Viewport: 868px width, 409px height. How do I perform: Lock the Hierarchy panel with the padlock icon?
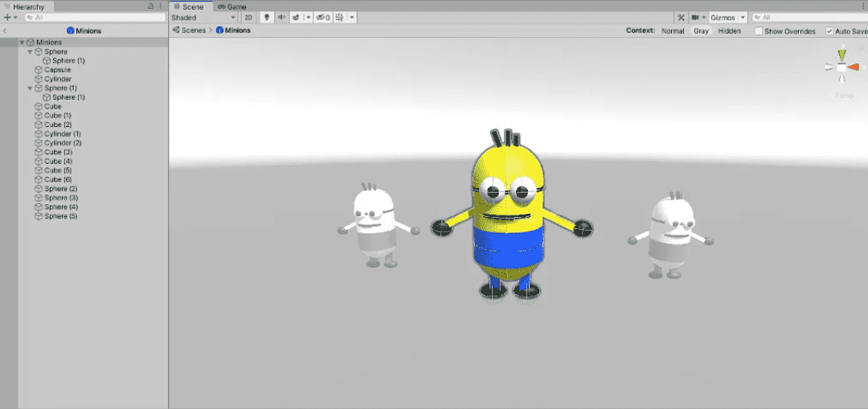(x=150, y=6)
